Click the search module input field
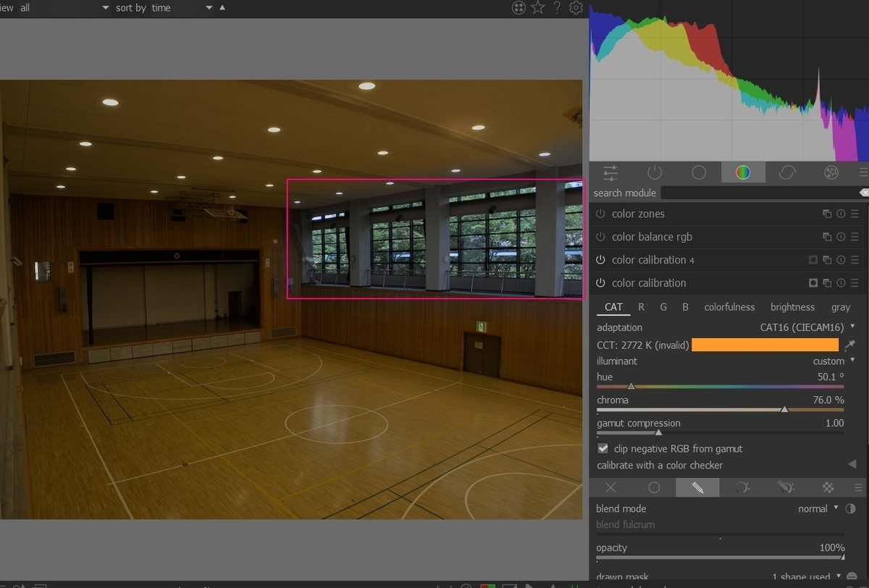 (762, 193)
